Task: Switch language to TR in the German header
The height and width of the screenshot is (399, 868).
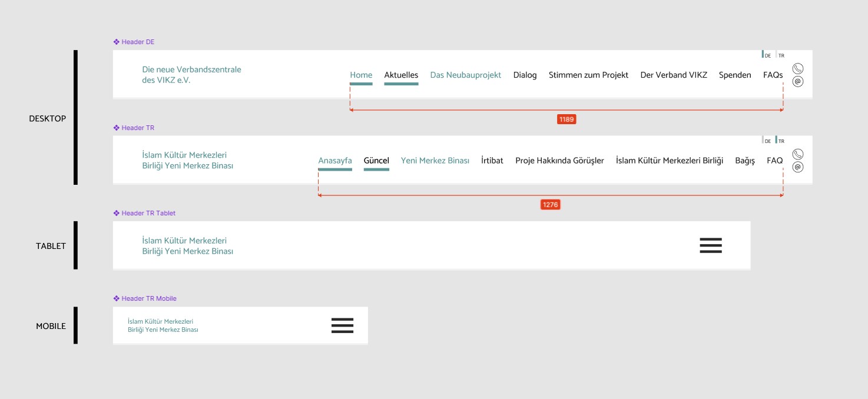Action: [780, 55]
